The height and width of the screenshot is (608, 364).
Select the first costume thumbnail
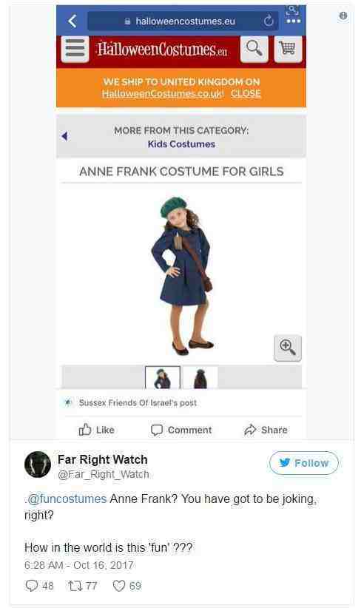(x=163, y=377)
